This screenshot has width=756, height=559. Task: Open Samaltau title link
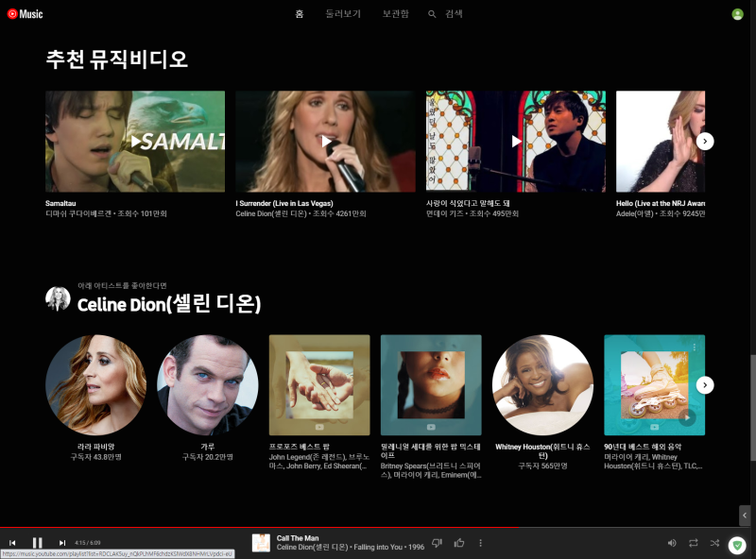[x=60, y=203]
